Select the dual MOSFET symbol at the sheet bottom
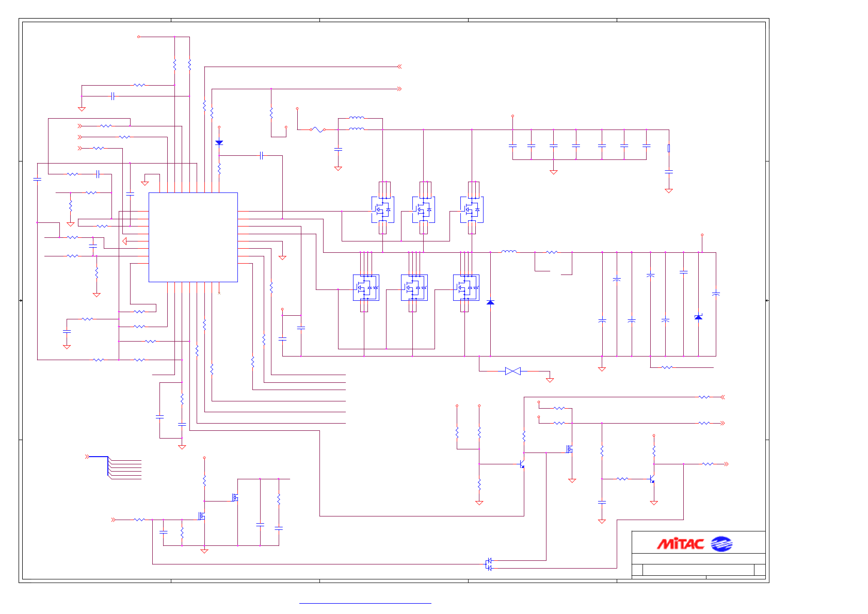Image resolution: width=868 pixels, height=614 pixels. pyautogui.click(x=488, y=564)
